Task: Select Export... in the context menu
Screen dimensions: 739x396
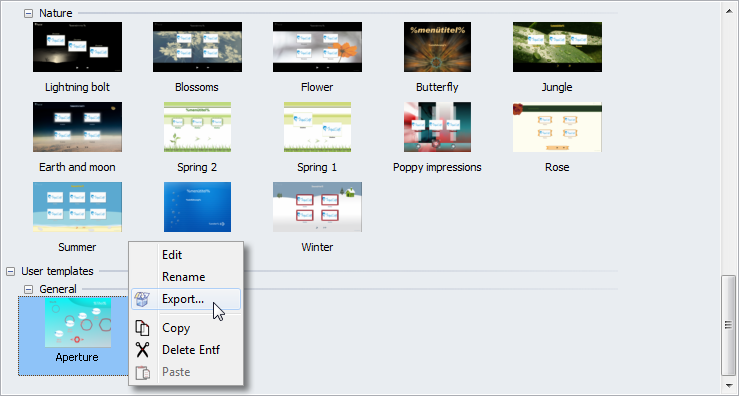Action: 186,299
